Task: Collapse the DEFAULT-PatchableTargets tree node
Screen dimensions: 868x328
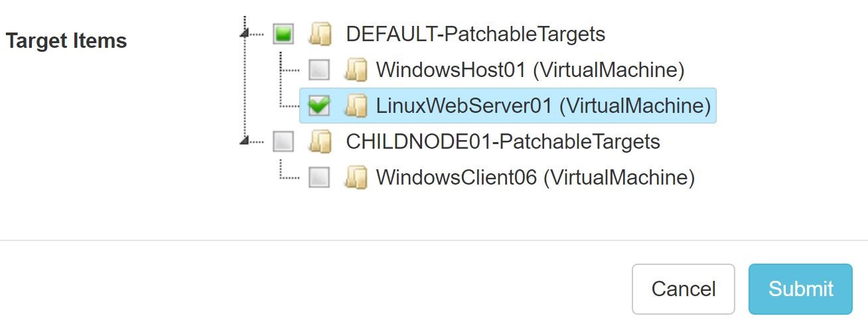Action: tap(246, 34)
